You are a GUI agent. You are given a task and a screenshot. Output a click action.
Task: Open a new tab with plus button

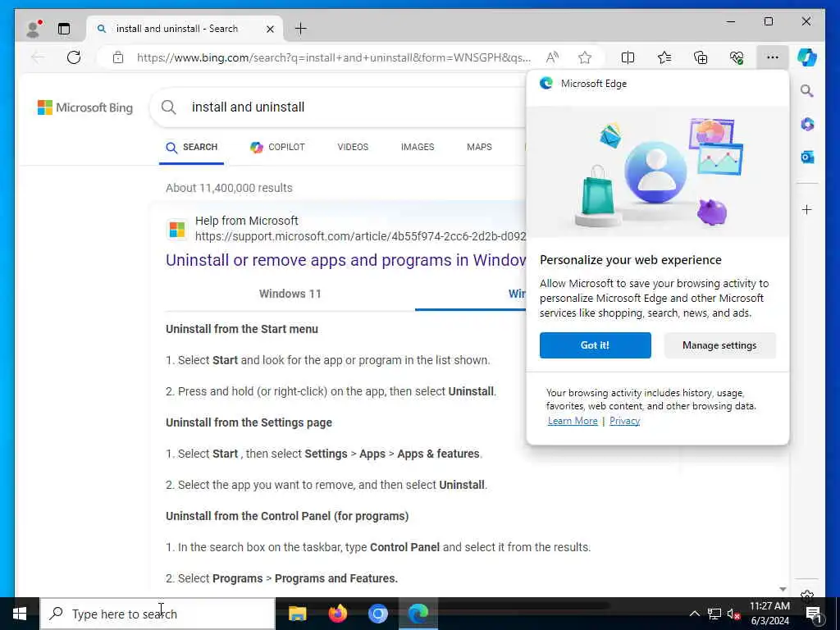[x=300, y=29]
